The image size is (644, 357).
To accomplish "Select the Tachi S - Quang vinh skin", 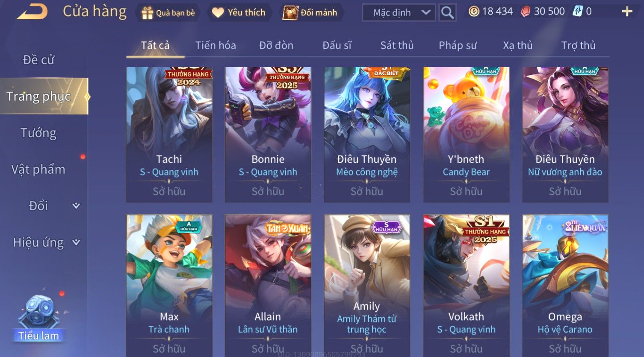I will [x=169, y=135].
